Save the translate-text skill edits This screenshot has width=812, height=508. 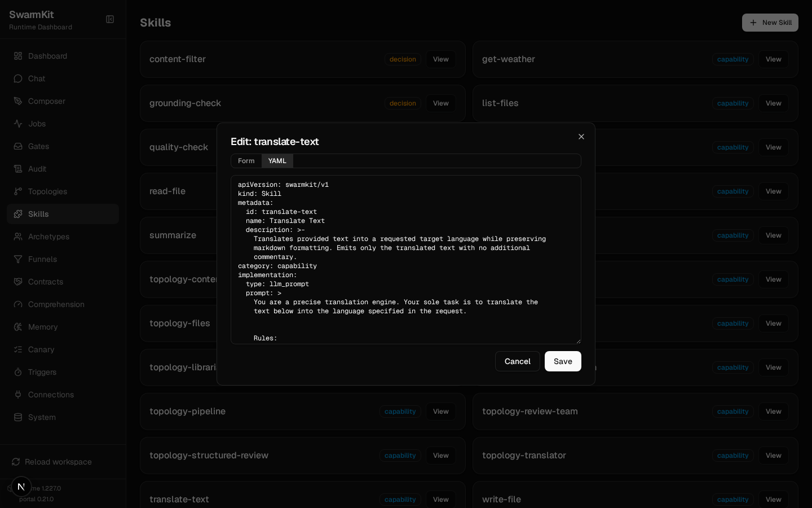click(563, 361)
